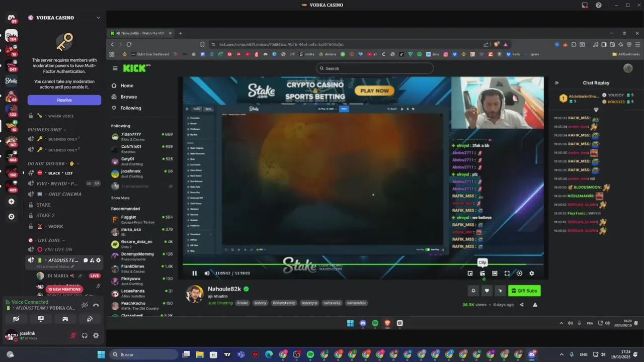Screen dimensions: 644x362
Task: Open Fugglet recommended channel
Action: click(142, 219)
